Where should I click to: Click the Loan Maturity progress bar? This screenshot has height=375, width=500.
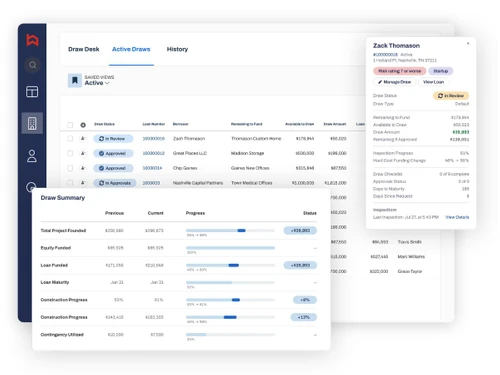(x=230, y=282)
